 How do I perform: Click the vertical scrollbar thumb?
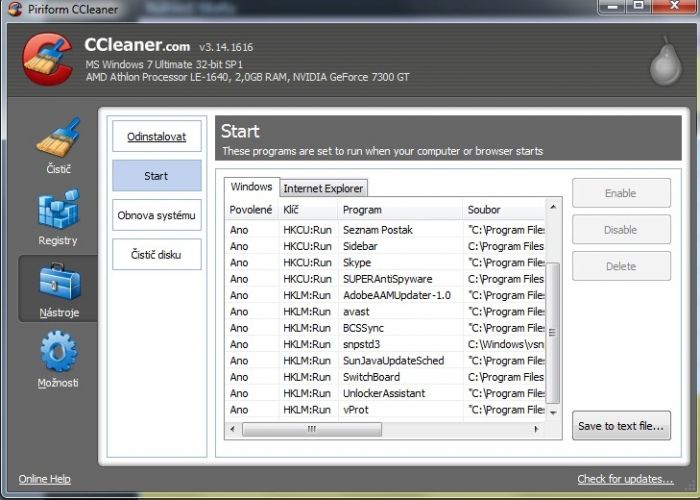click(553, 333)
